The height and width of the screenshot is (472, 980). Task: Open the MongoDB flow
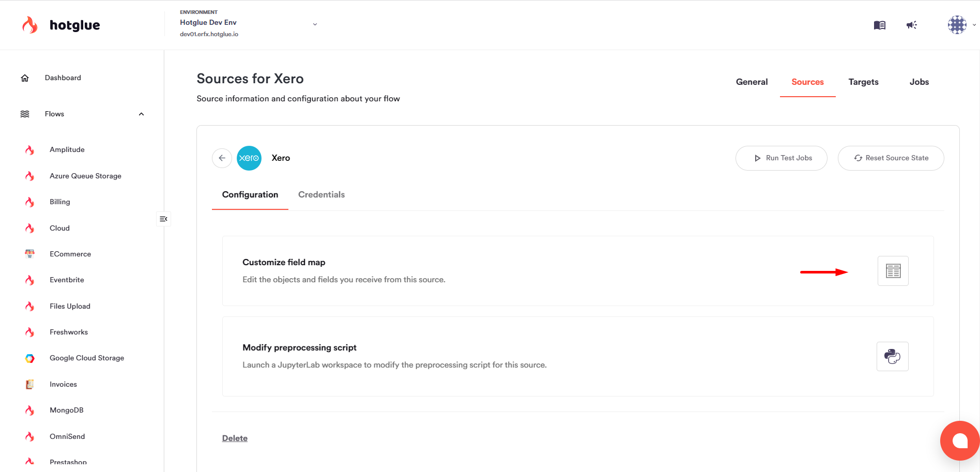point(67,410)
